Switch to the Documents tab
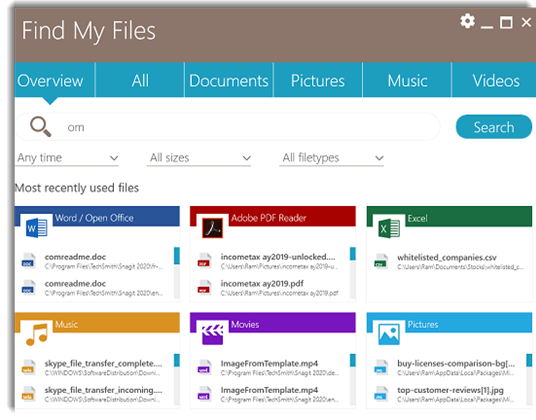 pos(229,81)
